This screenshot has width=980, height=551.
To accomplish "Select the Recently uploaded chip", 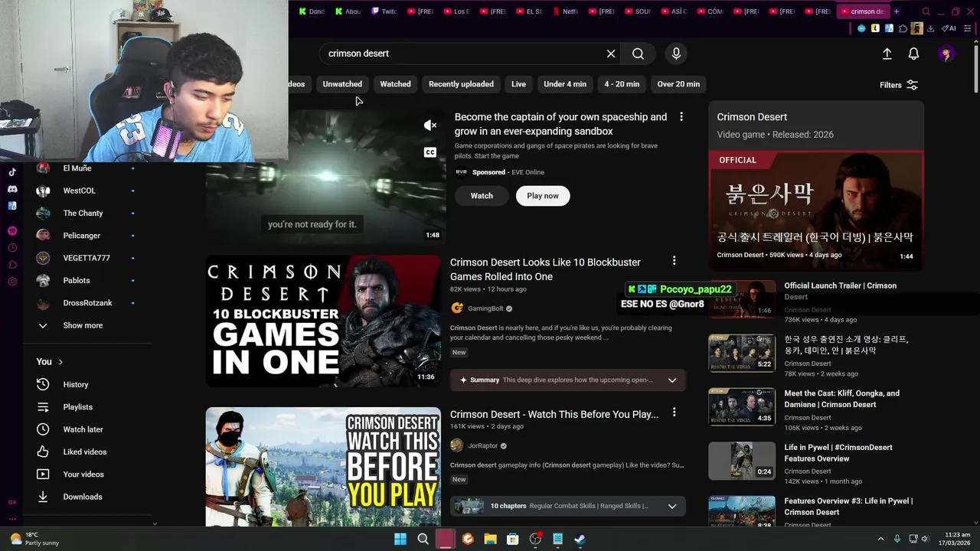I will pos(461,84).
